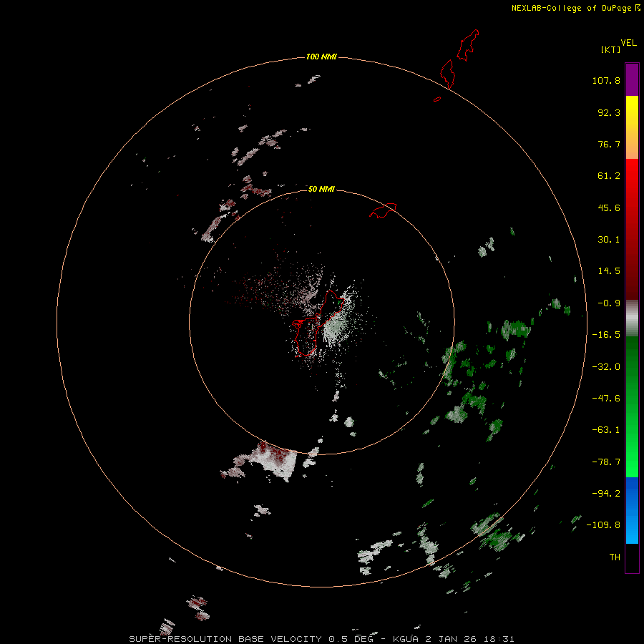Select the -16.5 velocity scale value
The image size is (644, 644).
[x=606, y=335]
